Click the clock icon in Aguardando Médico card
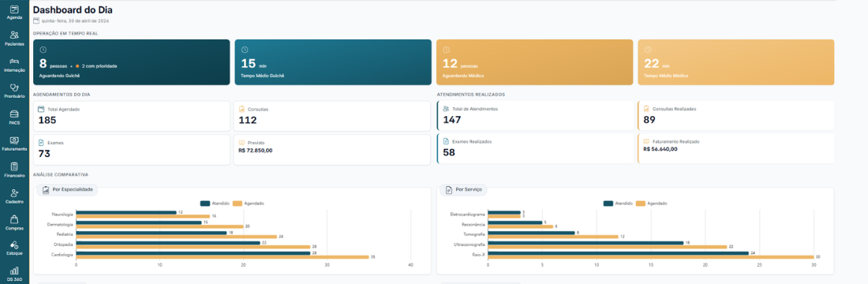 [x=446, y=50]
